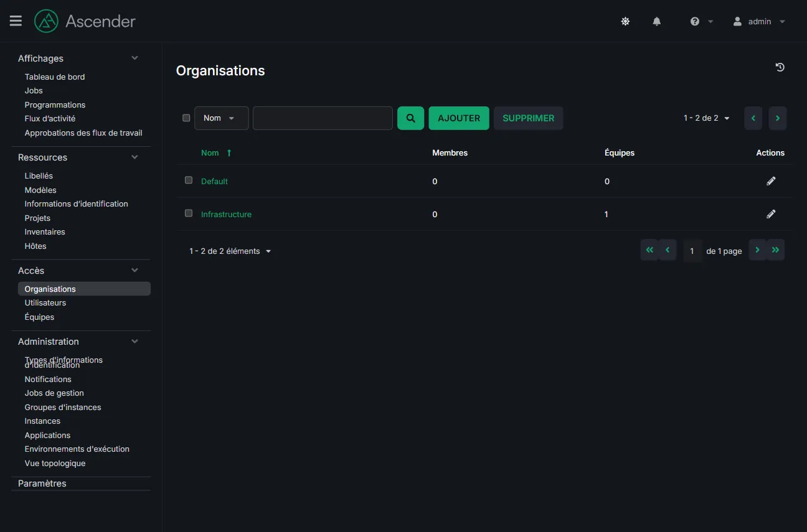This screenshot has width=807, height=532.
Task: Open Flux d'activité
Action: tap(50, 119)
